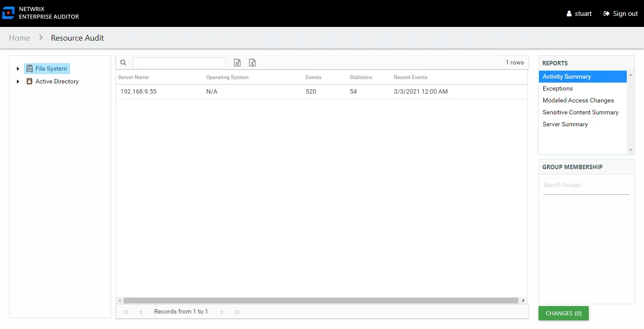Open the Sensitive Content Summary report
The width and height of the screenshot is (644, 329).
coord(583,112)
